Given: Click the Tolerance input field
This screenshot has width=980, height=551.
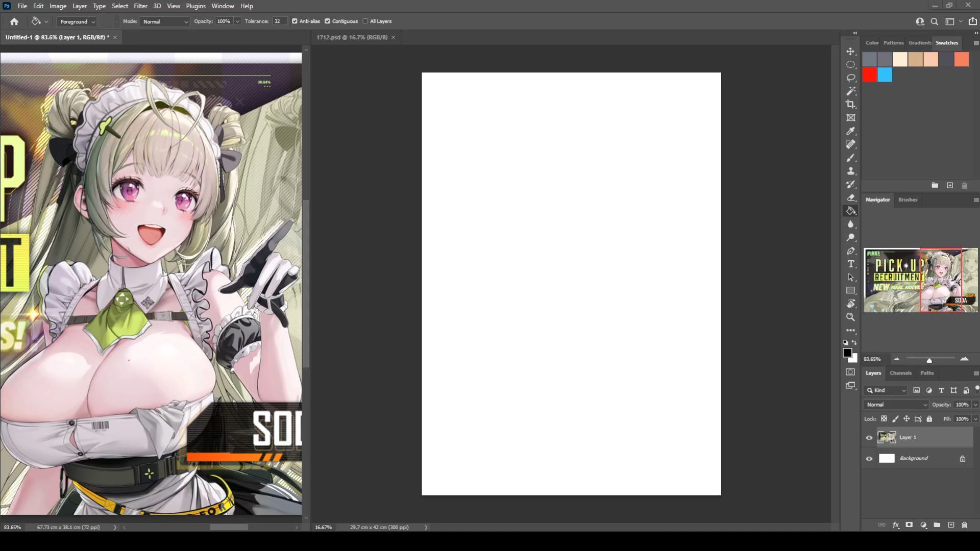Looking at the screenshot, I should [x=279, y=21].
